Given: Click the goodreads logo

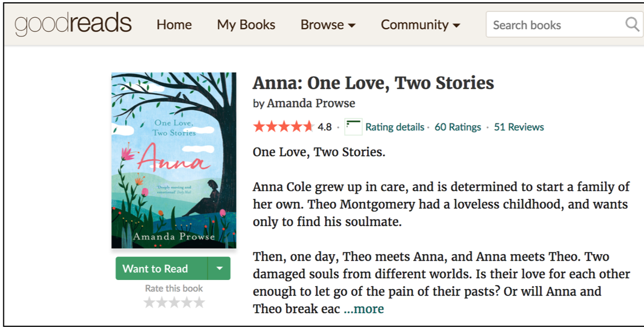Looking at the screenshot, I should [73, 24].
